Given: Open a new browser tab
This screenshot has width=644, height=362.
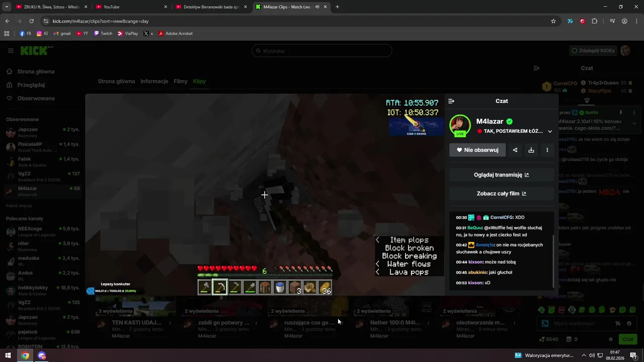Looking at the screenshot, I should [x=337, y=7].
